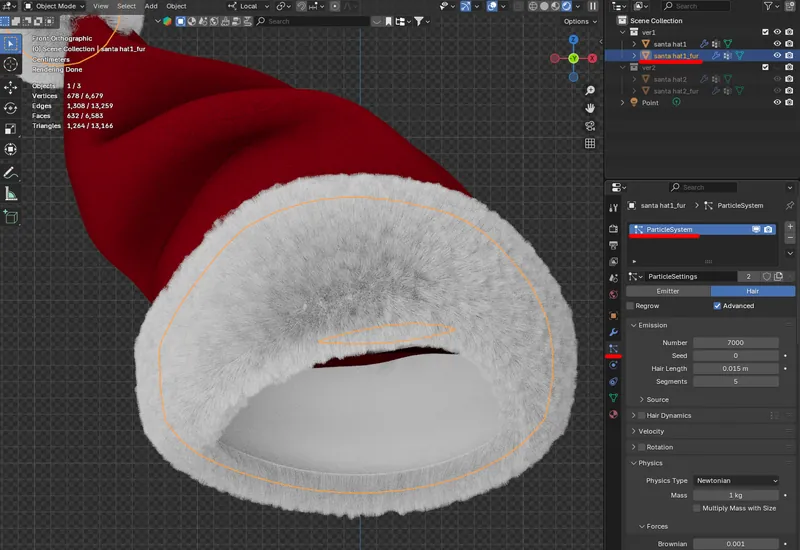Viewport: 800px width, 550px height.
Task: Hide the Point light in viewport
Action: click(x=777, y=102)
